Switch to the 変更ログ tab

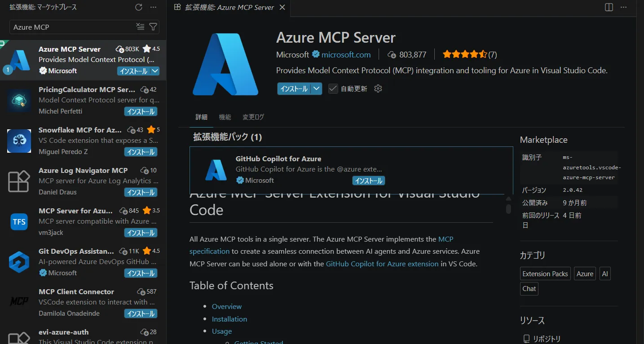click(x=253, y=117)
